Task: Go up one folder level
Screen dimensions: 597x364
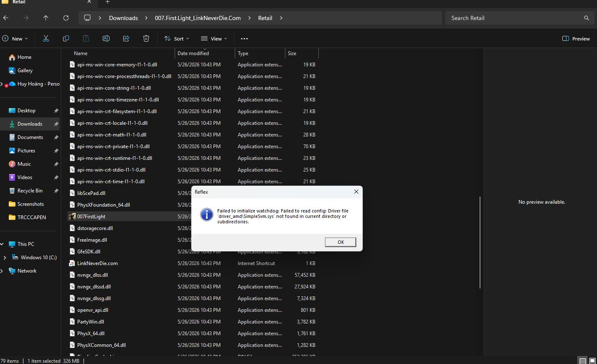Action: pyautogui.click(x=46, y=18)
